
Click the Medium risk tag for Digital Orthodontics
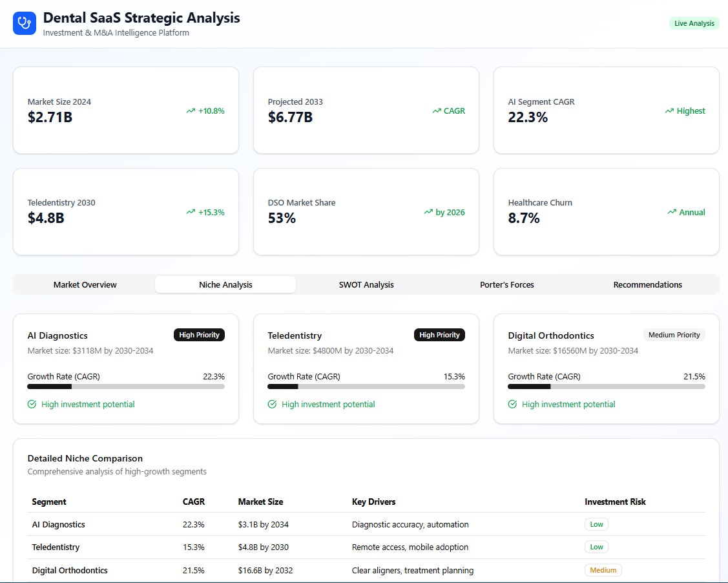(603, 570)
